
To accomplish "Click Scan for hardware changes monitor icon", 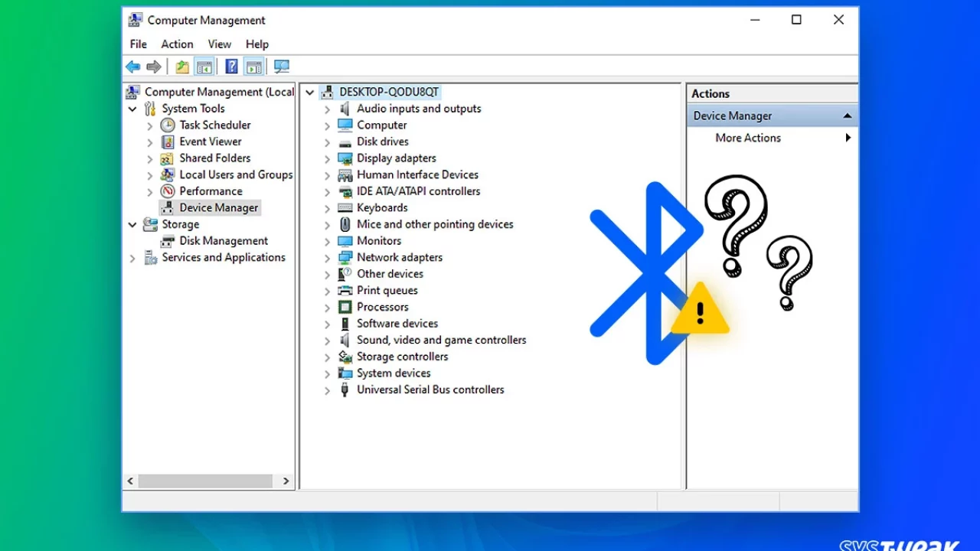I will [x=282, y=67].
